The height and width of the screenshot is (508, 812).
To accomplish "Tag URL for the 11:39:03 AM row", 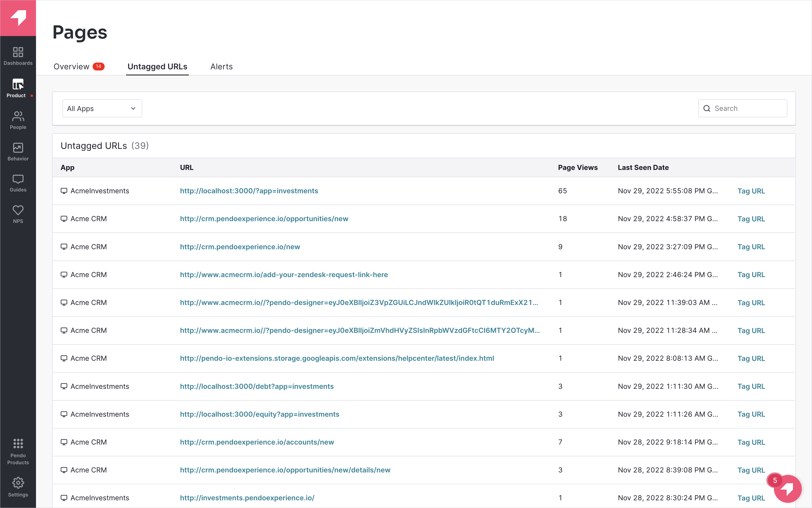I will pos(751,303).
